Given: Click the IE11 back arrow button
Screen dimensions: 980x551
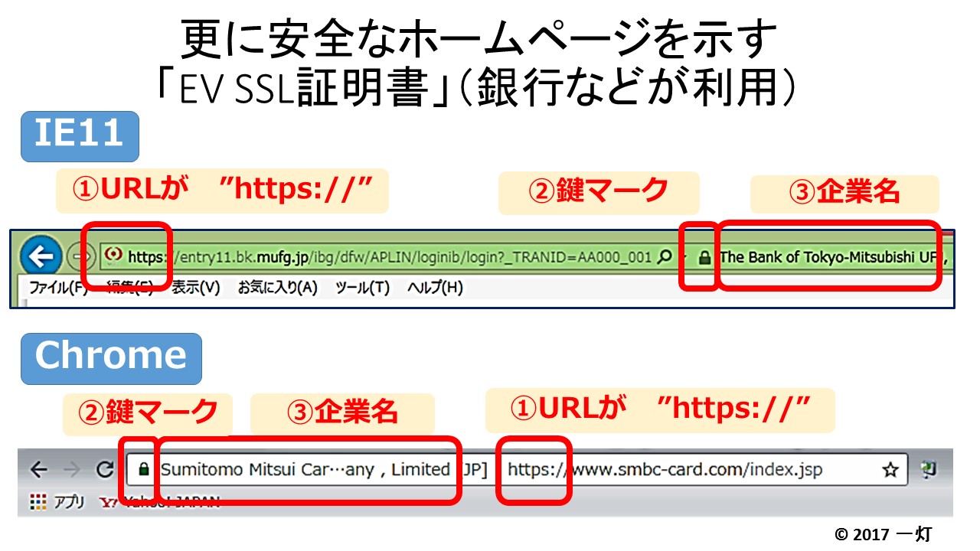Looking at the screenshot, I should pyautogui.click(x=41, y=256).
